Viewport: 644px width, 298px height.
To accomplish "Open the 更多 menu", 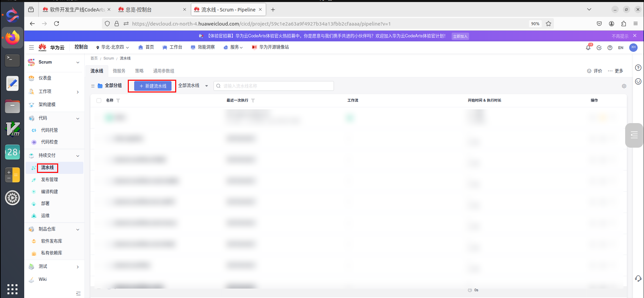I will [615, 71].
